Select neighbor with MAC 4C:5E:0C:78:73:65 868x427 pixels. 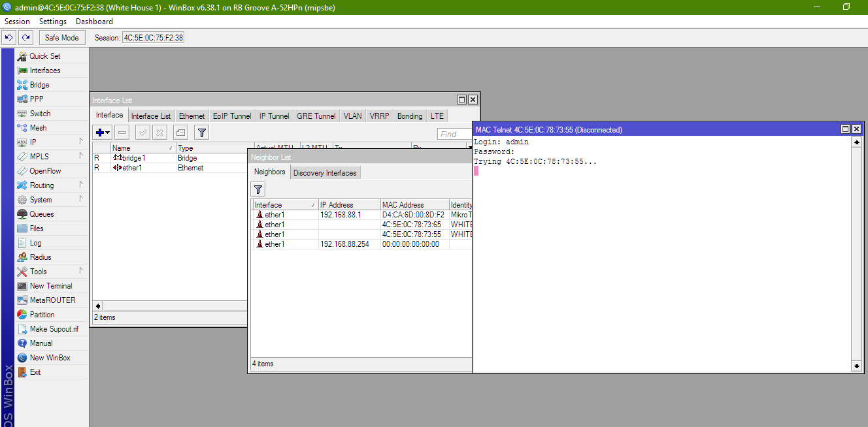[x=362, y=225]
